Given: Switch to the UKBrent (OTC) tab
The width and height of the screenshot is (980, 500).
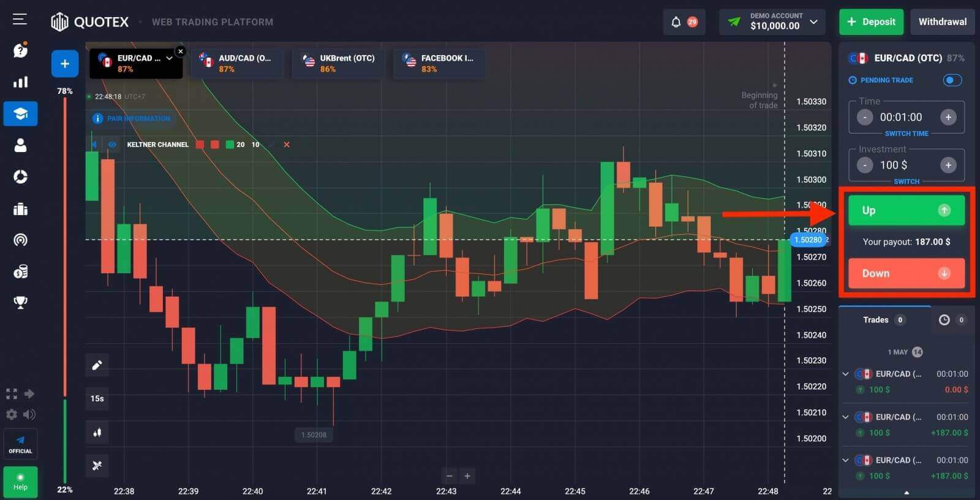Looking at the screenshot, I should pyautogui.click(x=339, y=63).
